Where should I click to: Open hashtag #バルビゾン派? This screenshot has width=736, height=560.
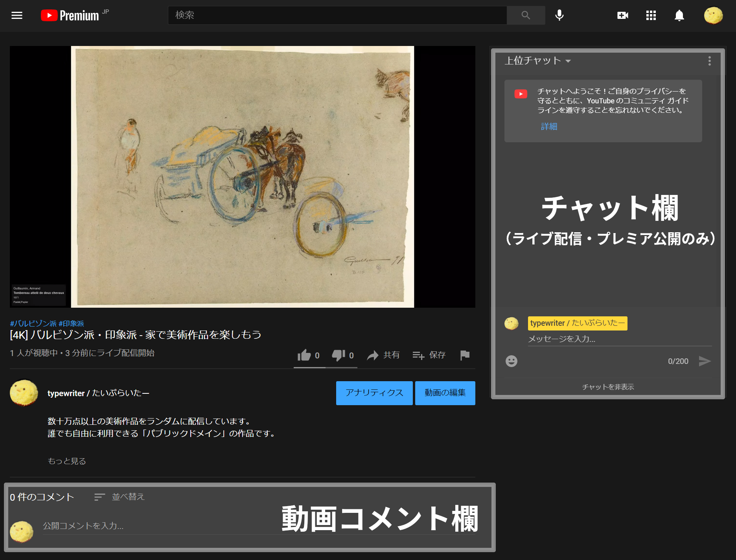pos(33,323)
